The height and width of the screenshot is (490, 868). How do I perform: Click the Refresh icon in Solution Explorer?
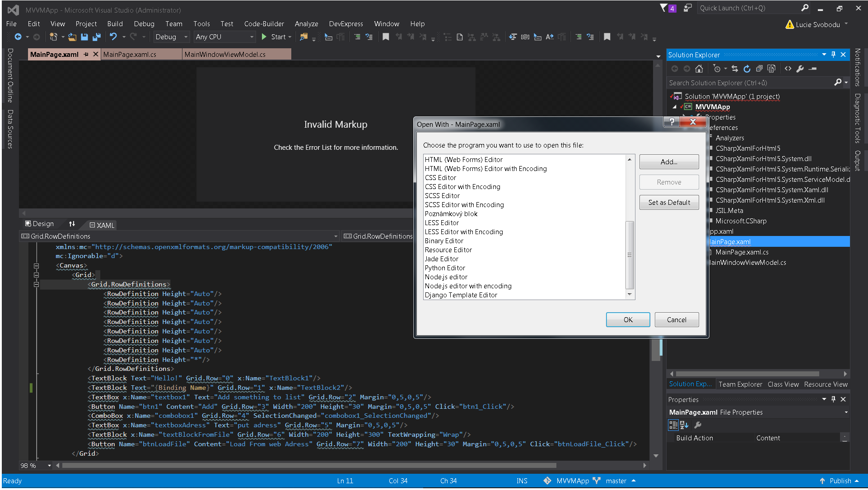click(x=747, y=69)
